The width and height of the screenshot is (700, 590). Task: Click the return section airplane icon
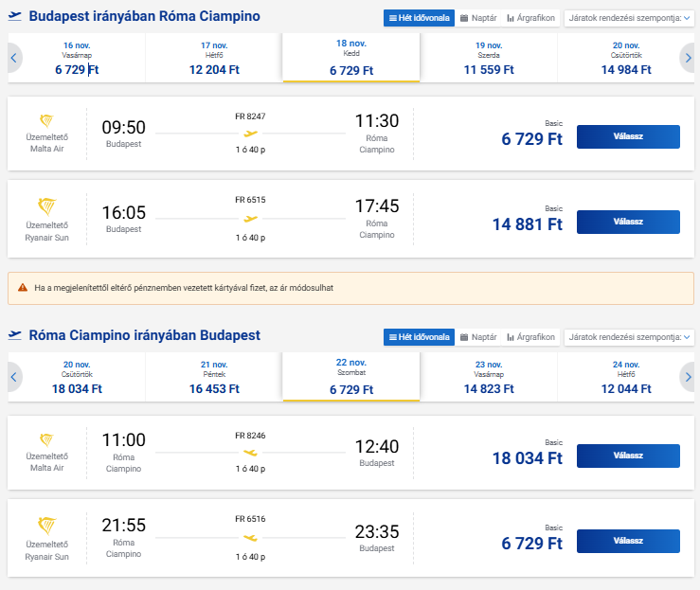click(x=15, y=336)
